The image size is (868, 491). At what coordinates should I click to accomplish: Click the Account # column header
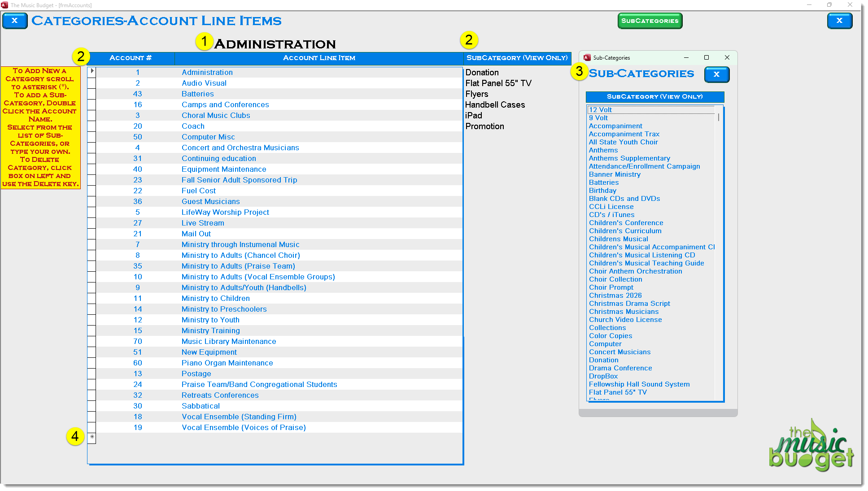pyautogui.click(x=131, y=58)
